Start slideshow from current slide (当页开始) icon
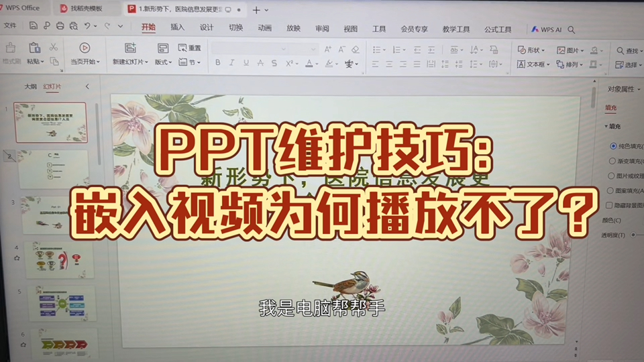 tap(85, 48)
